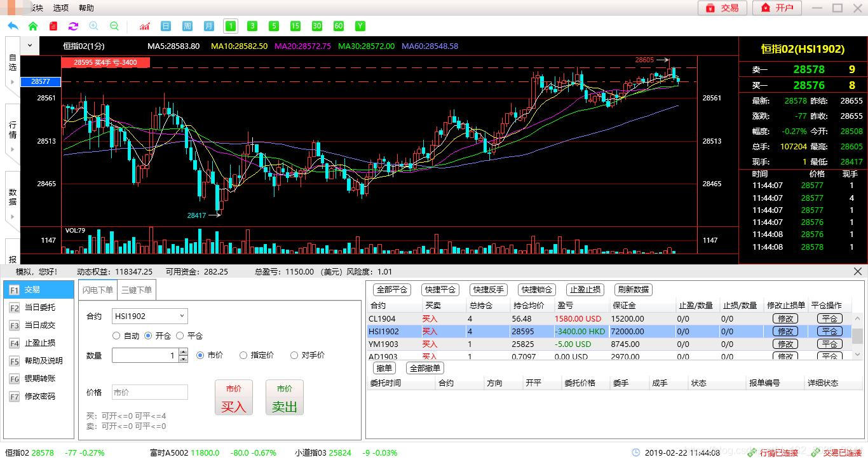
Task: Click the 刷新数据 button
Action: (x=634, y=290)
